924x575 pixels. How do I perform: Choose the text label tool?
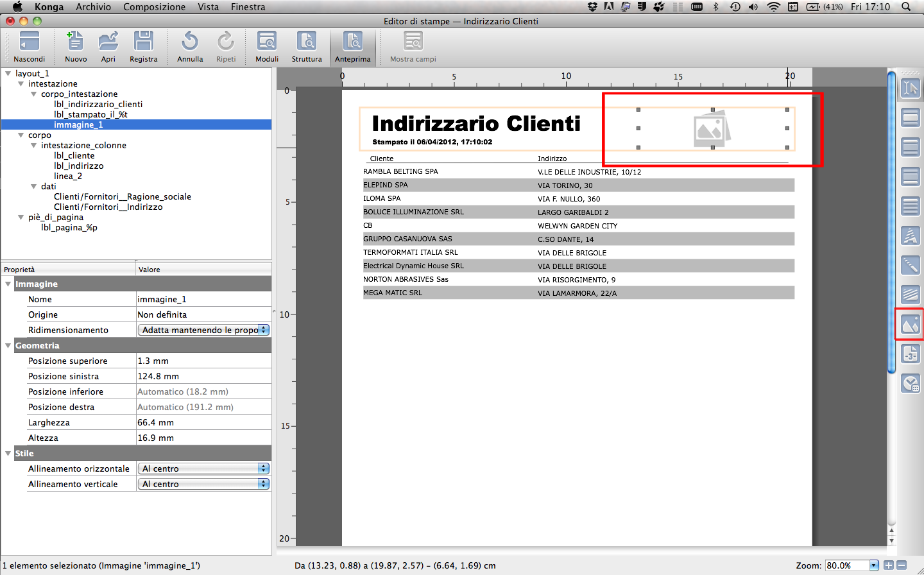coord(910,236)
